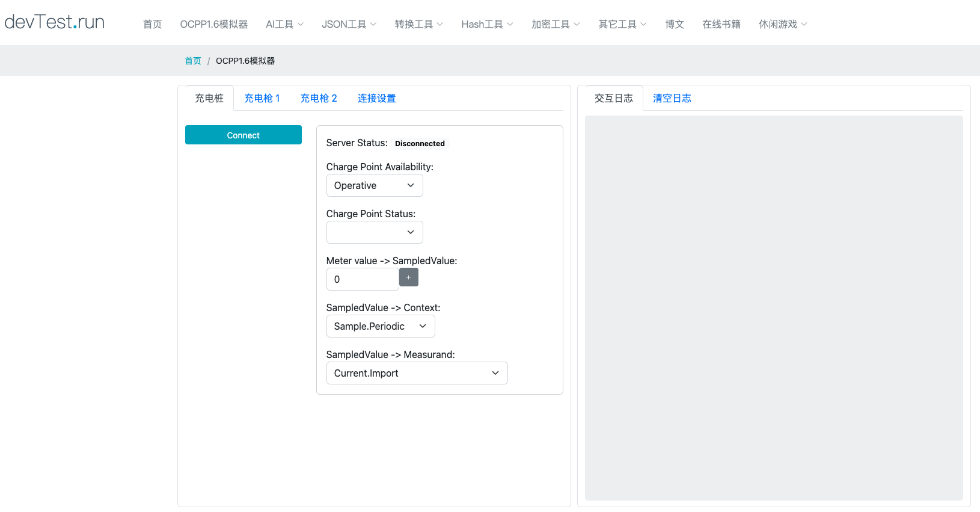Open the AI工具 menu
Screen dimensions: 980x512
pyautogui.click(x=284, y=24)
